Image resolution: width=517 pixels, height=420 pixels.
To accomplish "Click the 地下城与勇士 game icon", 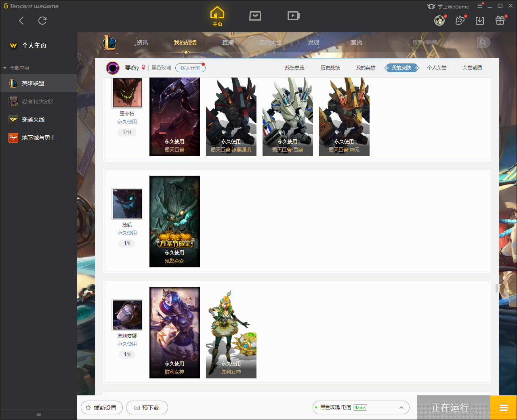I will point(13,138).
